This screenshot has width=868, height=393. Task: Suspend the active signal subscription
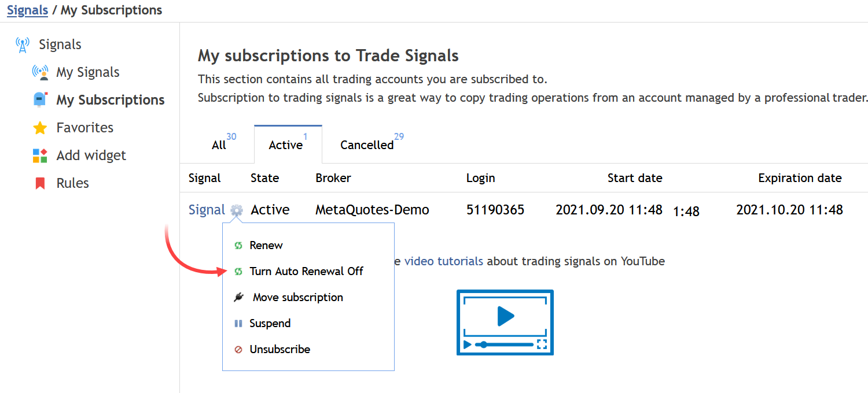[x=270, y=323]
